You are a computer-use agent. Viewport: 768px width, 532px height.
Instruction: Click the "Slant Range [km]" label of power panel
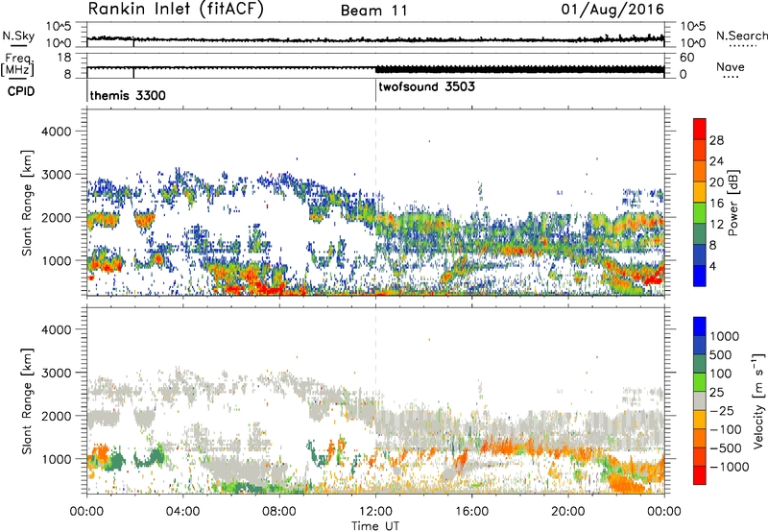(x=27, y=203)
